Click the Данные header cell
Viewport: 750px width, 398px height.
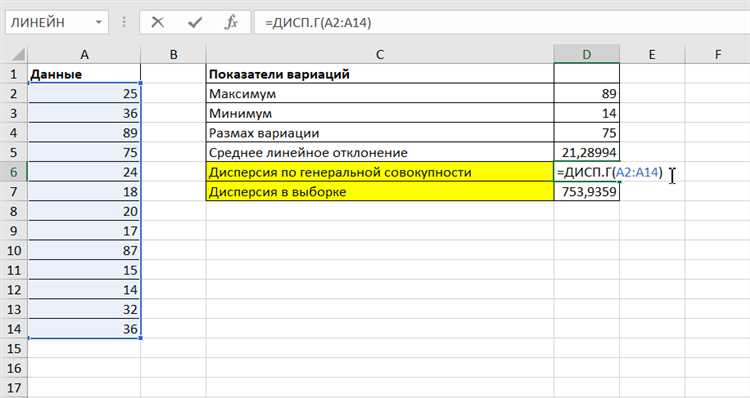84,74
